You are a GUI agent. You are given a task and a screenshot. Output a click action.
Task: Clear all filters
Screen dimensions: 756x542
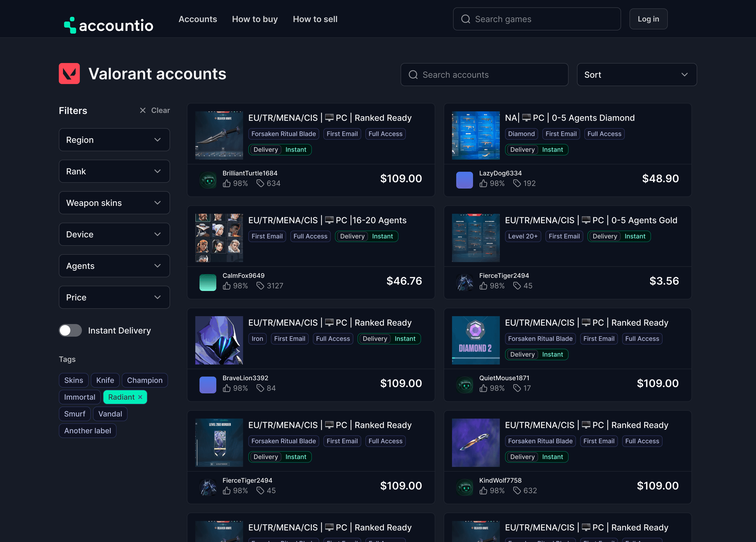click(155, 110)
